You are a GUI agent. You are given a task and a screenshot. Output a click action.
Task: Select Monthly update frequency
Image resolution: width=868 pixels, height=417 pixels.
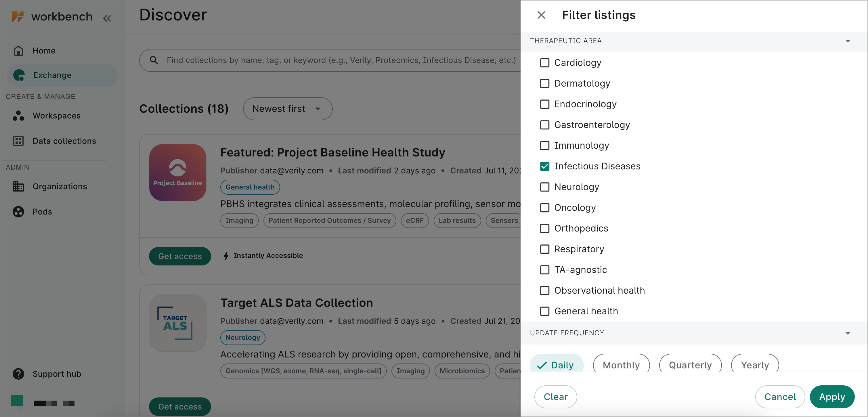(621, 365)
